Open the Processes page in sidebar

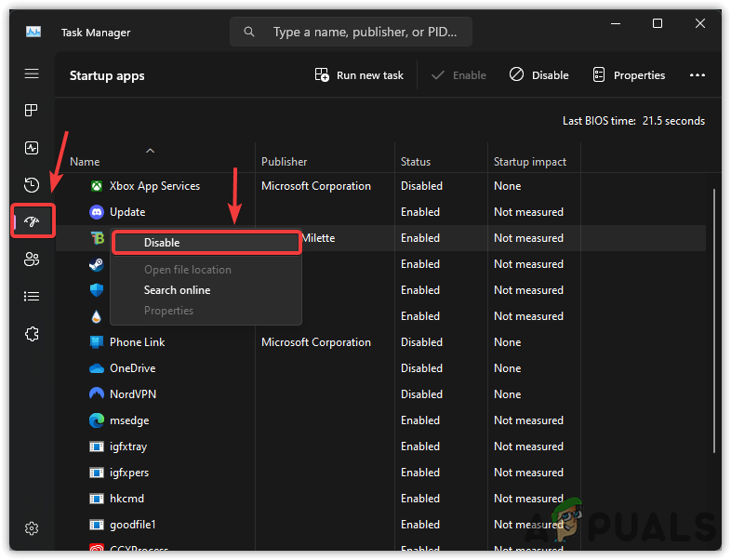pos(32,111)
